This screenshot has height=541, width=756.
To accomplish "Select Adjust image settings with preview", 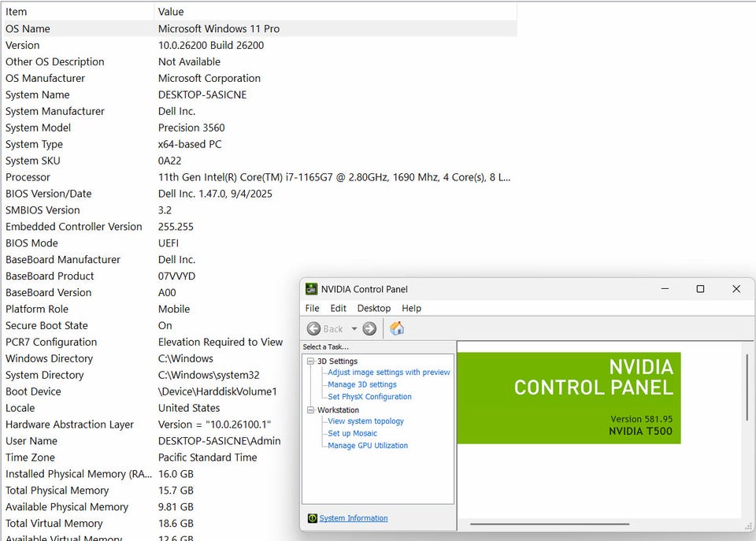I will tap(389, 372).
